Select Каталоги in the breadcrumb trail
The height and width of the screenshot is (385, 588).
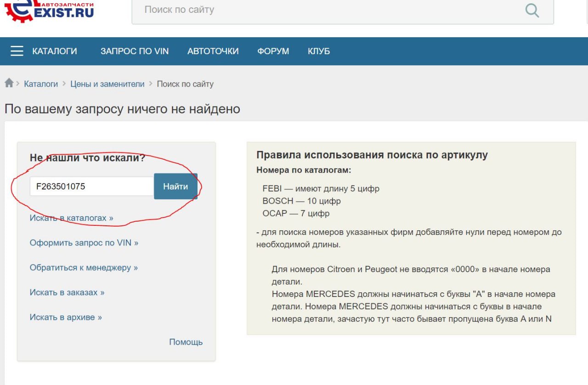[41, 84]
